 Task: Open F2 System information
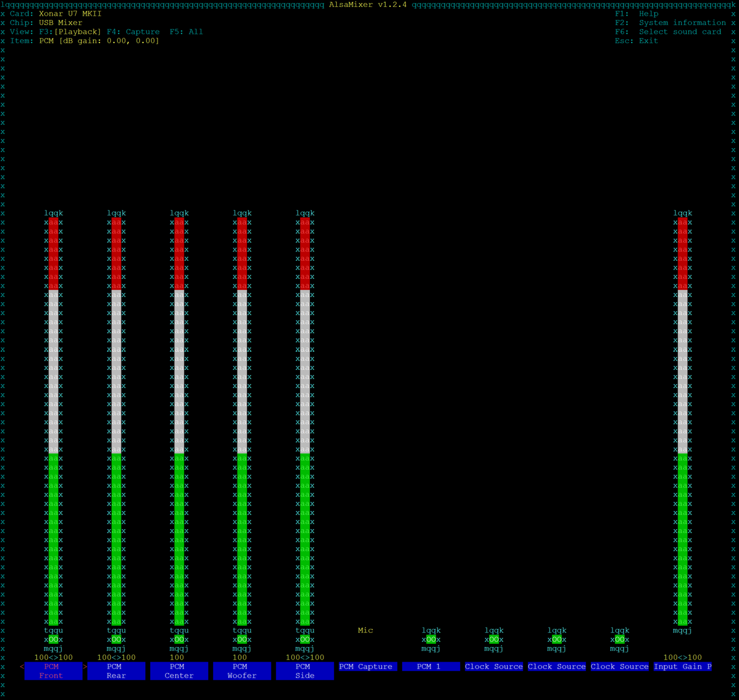[x=670, y=23]
